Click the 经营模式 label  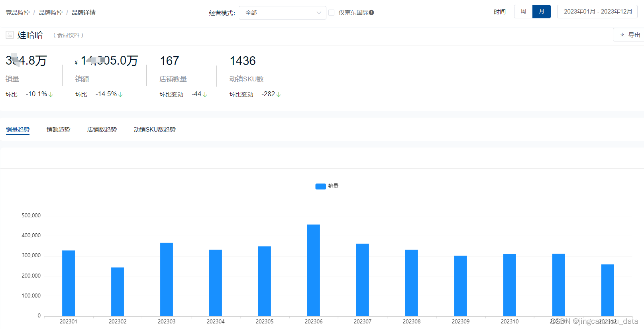[222, 13]
